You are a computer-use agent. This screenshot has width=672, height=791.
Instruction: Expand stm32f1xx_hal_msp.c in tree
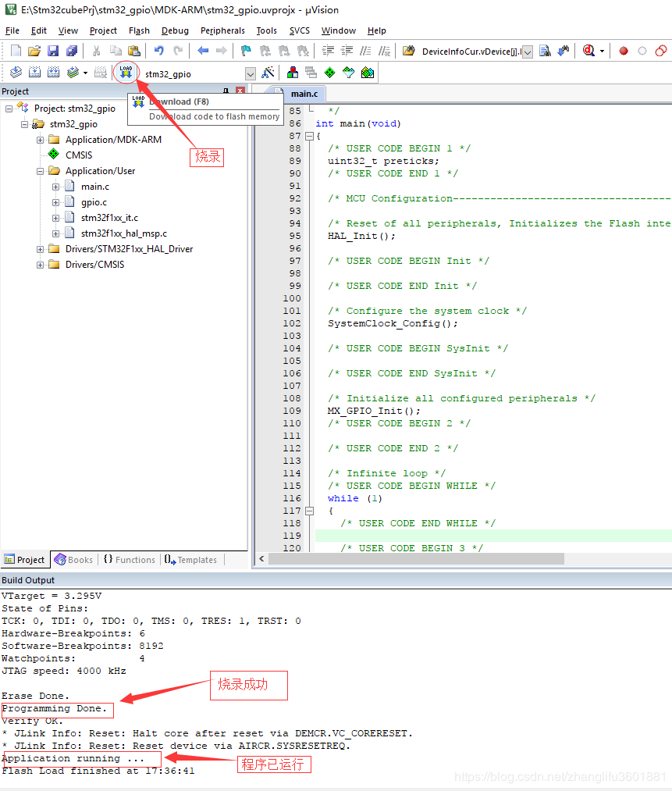[x=55, y=233]
